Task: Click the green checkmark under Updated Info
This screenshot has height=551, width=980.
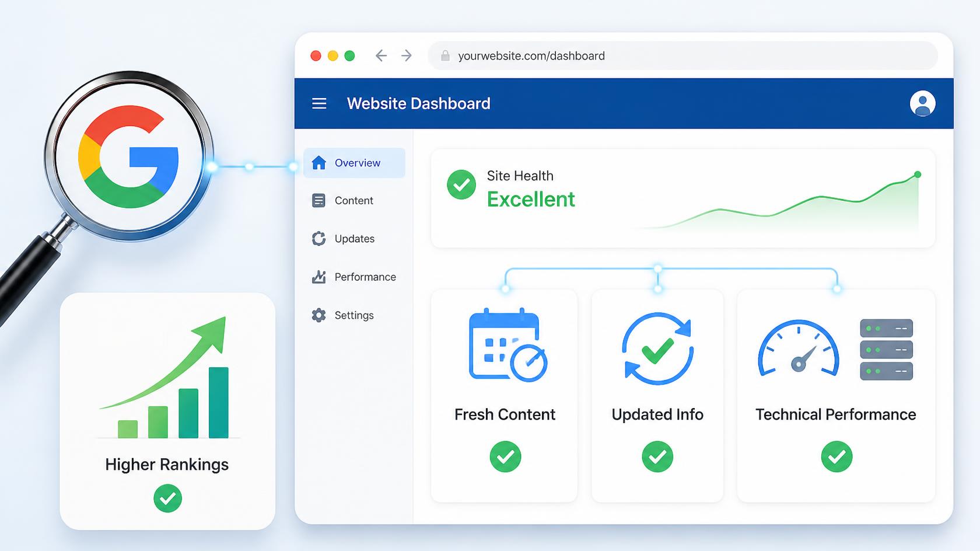Action: click(x=657, y=456)
